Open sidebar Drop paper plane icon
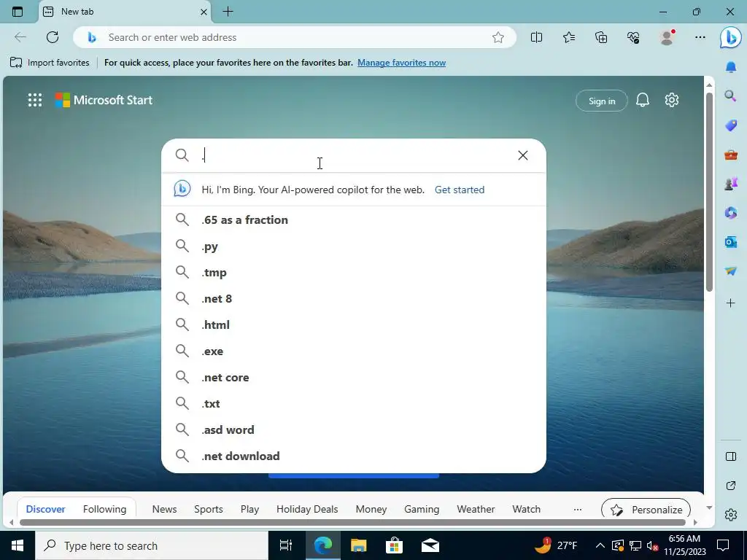Screen dimensions: 747x560 click(731, 271)
